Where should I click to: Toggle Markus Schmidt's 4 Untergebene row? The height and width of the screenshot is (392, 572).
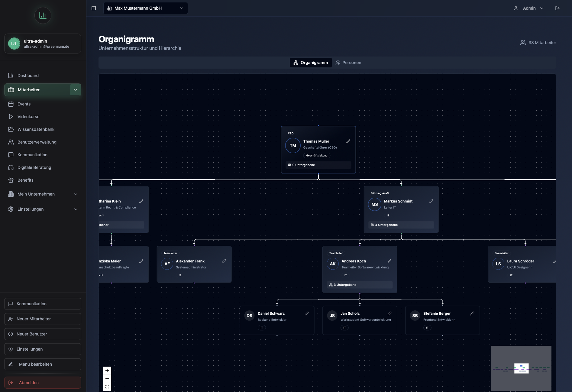click(x=401, y=225)
